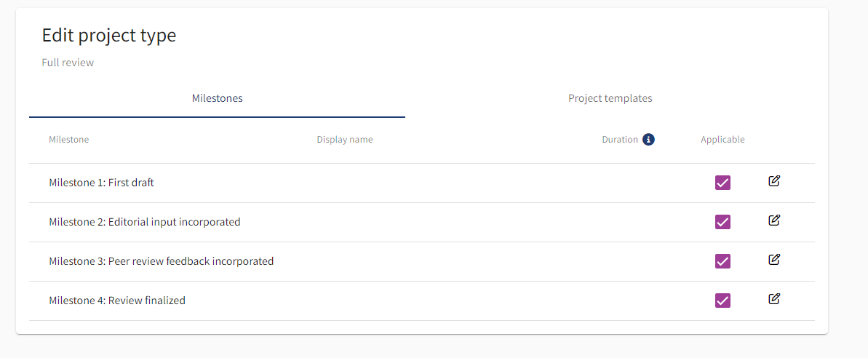Edit Milestone 4: Review finalized entry

coord(774,299)
